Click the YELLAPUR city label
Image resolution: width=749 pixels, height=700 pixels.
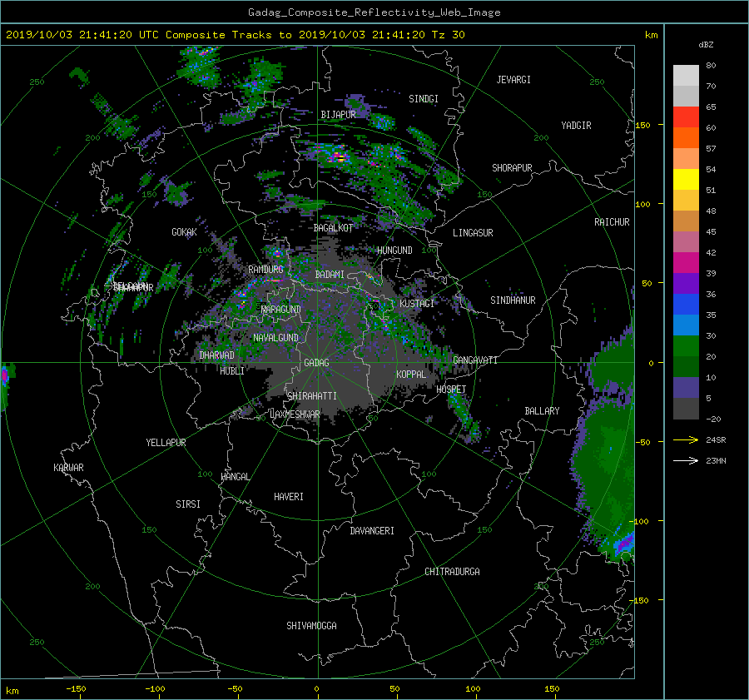click(x=166, y=443)
